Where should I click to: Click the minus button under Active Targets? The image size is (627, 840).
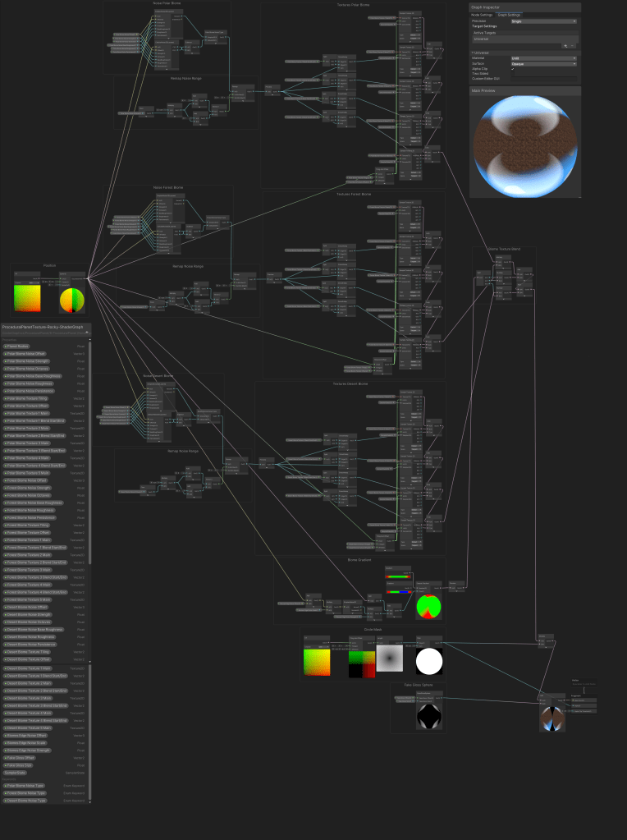[x=573, y=46]
